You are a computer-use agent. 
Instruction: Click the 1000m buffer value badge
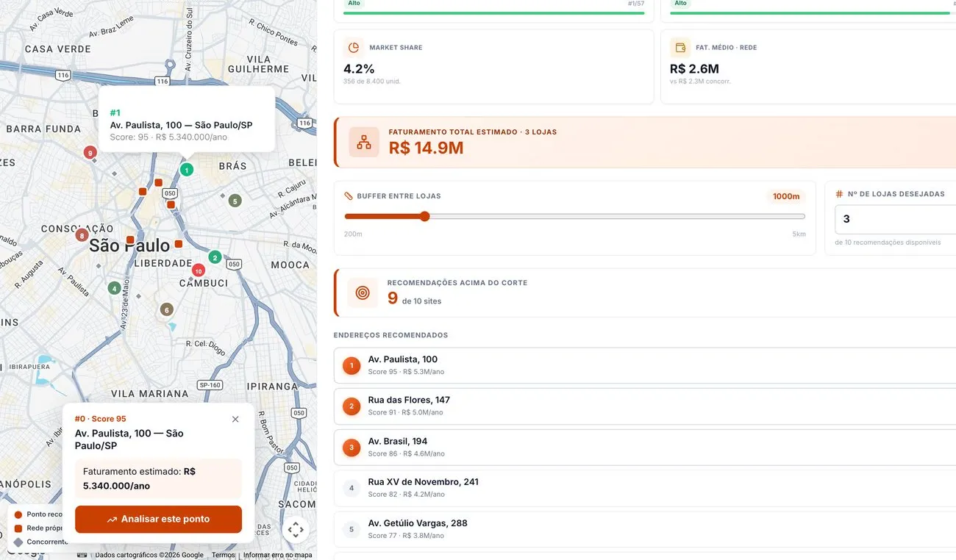[786, 196]
